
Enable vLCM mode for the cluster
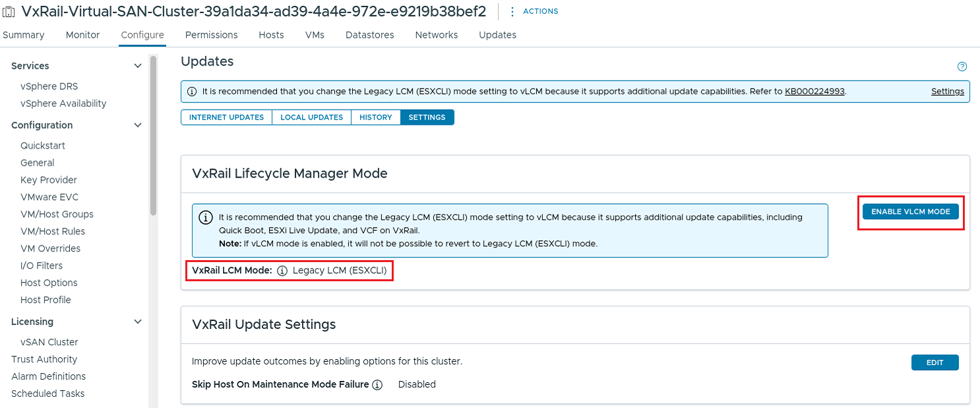tap(911, 211)
